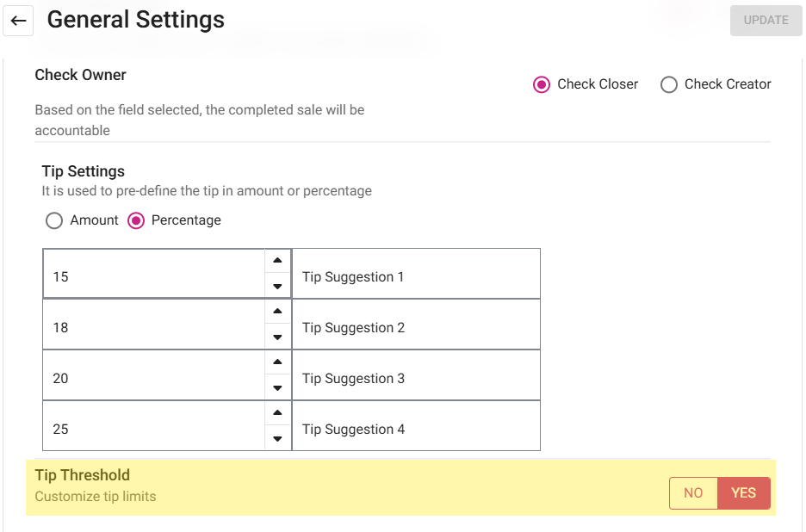
Task: Decrease Tip Suggestion 4 with down arrow
Action: 277,439
